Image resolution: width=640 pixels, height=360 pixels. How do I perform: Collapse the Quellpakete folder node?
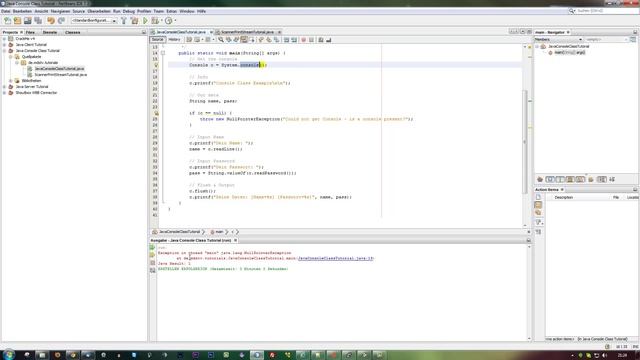(x=11, y=57)
